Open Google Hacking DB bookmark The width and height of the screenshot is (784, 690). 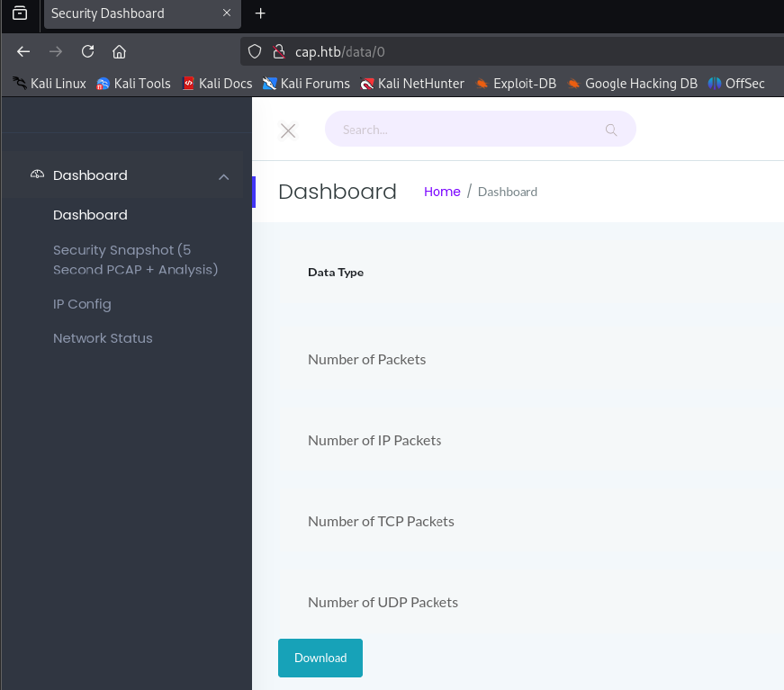click(x=633, y=84)
